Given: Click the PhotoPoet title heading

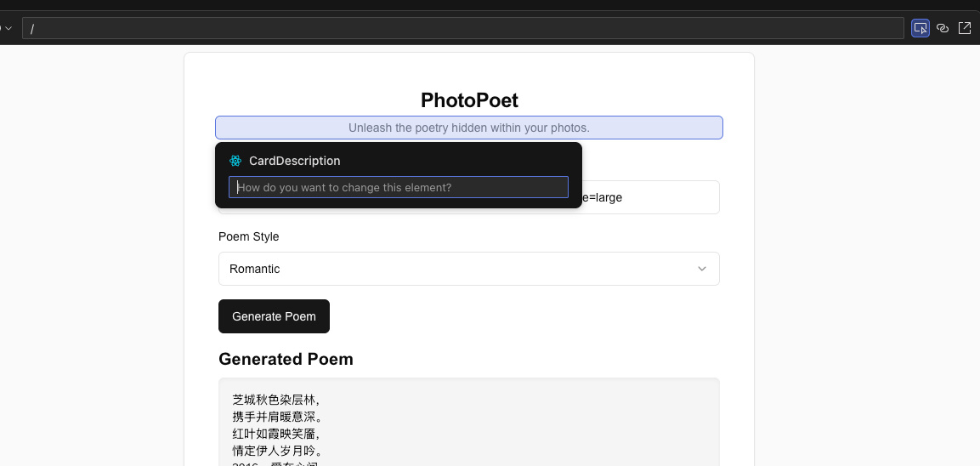Looking at the screenshot, I should point(469,100).
